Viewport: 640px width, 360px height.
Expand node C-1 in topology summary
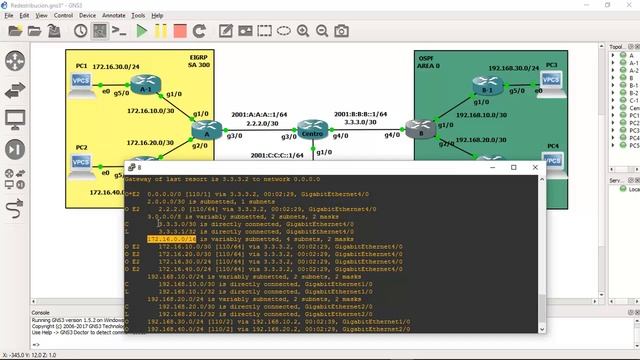point(613,100)
